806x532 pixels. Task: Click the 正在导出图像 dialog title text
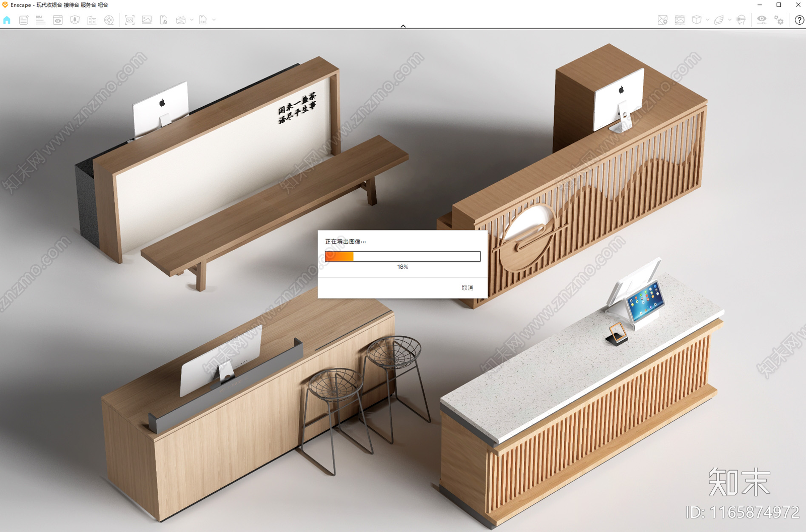point(345,242)
